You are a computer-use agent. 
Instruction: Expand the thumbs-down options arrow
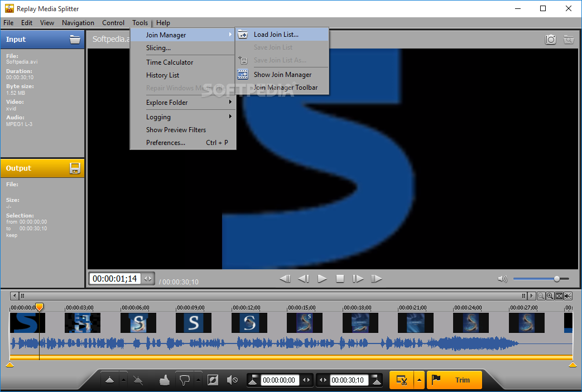tap(199, 380)
